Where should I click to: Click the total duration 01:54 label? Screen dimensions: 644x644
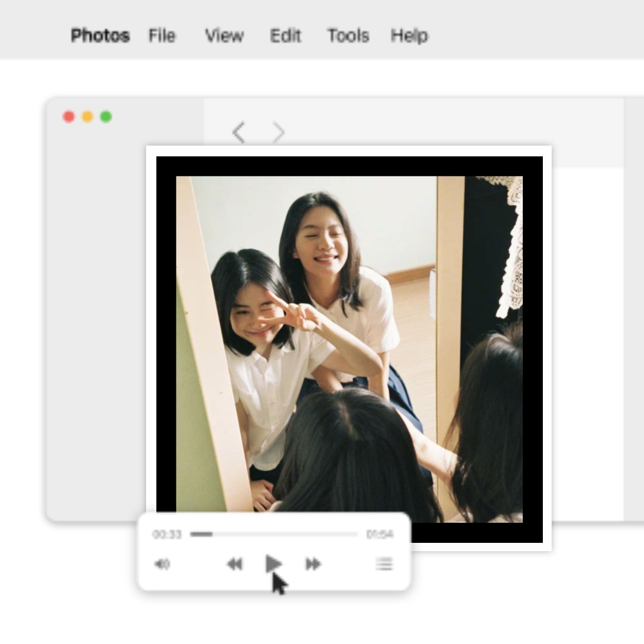(x=380, y=534)
